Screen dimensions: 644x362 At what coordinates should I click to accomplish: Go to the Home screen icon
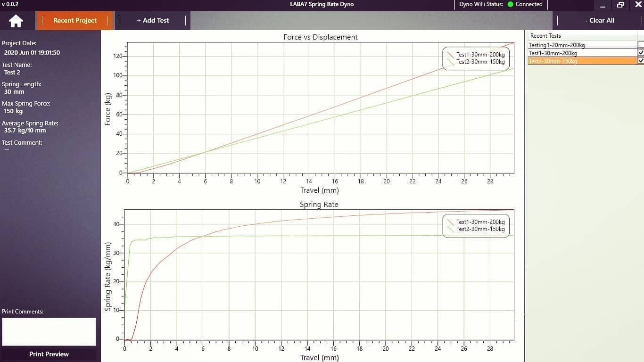pyautogui.click(x=16, y=21)
